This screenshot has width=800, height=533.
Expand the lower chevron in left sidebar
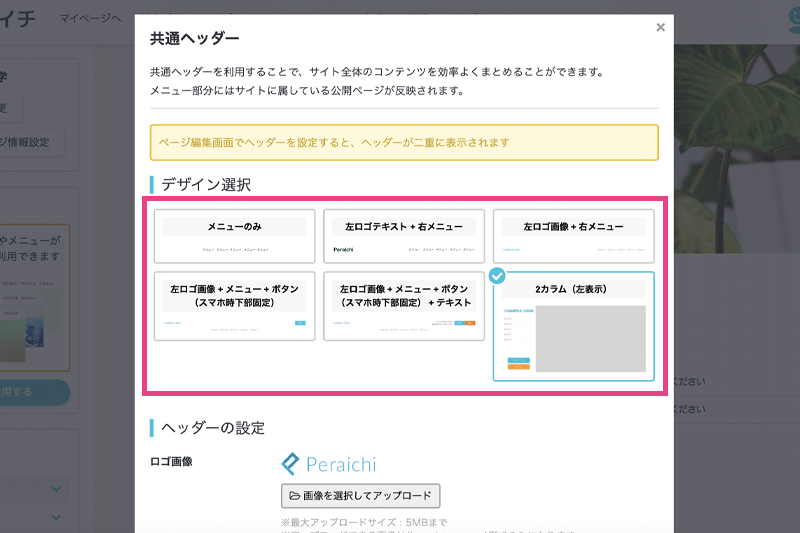click(x=56, y=520)
